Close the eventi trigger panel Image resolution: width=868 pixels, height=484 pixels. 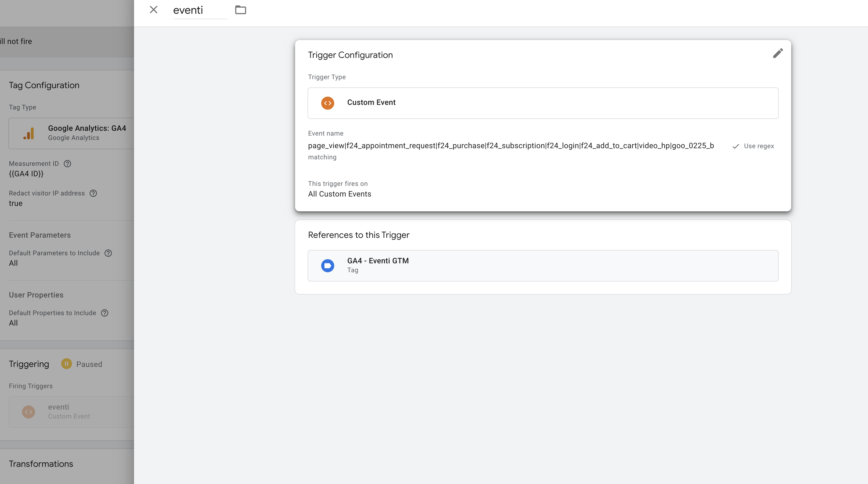(x=154, y=10)
